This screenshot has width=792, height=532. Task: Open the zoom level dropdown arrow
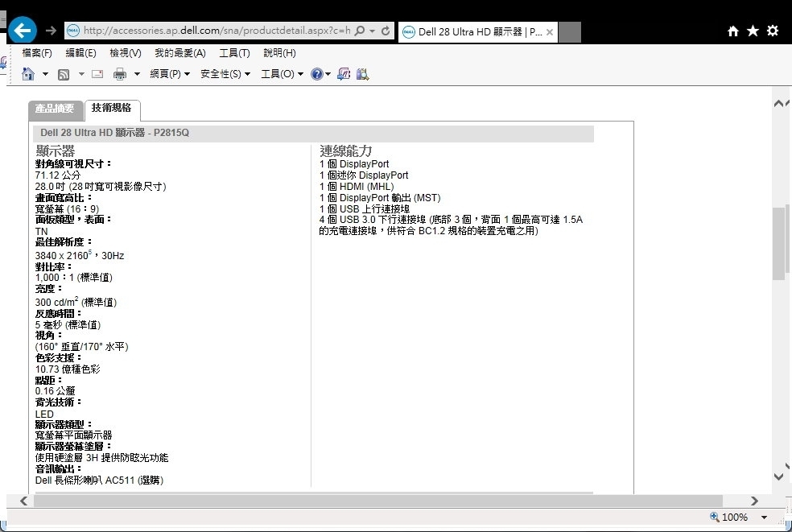tap(764, 518)
